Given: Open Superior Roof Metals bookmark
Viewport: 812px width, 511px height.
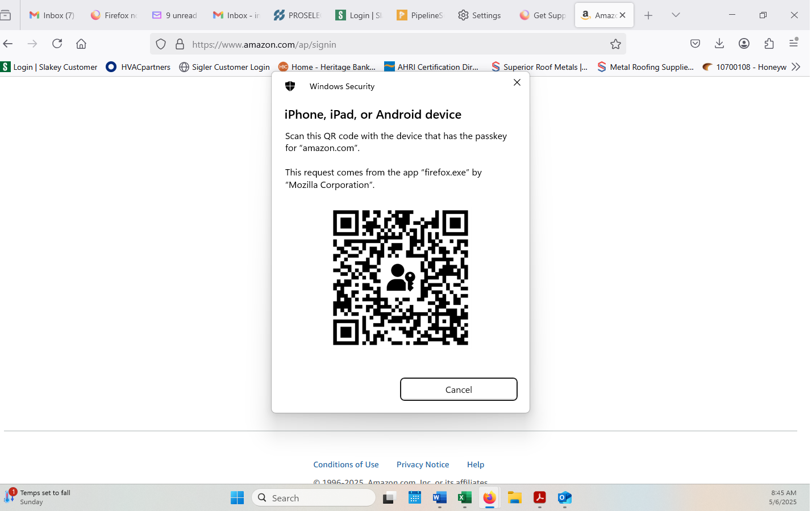Looking at the screenshot, I should coord(540,67).
